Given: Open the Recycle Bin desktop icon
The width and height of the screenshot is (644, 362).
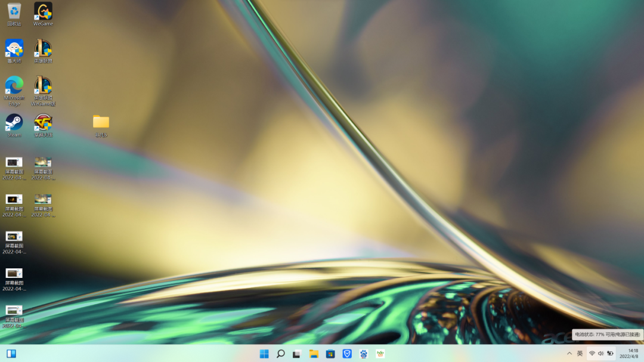Looking at the screenshot, I should point(14,14).
